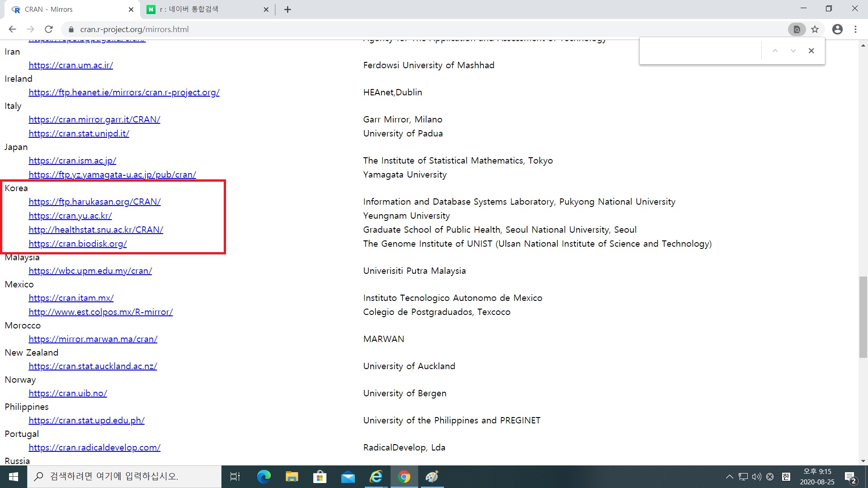Click the forward navigation arrow
The height and width of the screenshot is (488, 868).
pyautogui.click(x=30, y=29)
